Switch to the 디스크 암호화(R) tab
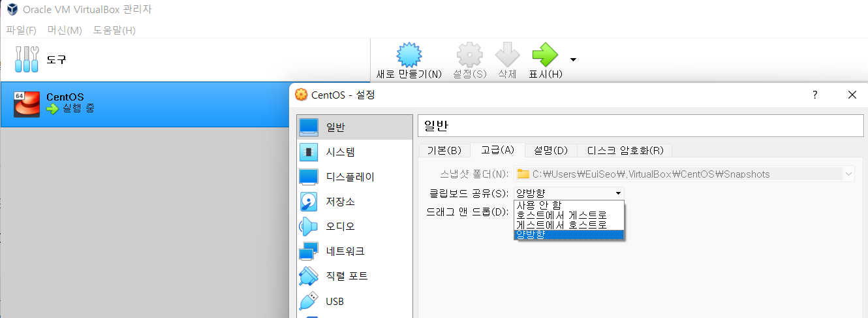 point(625,150)
